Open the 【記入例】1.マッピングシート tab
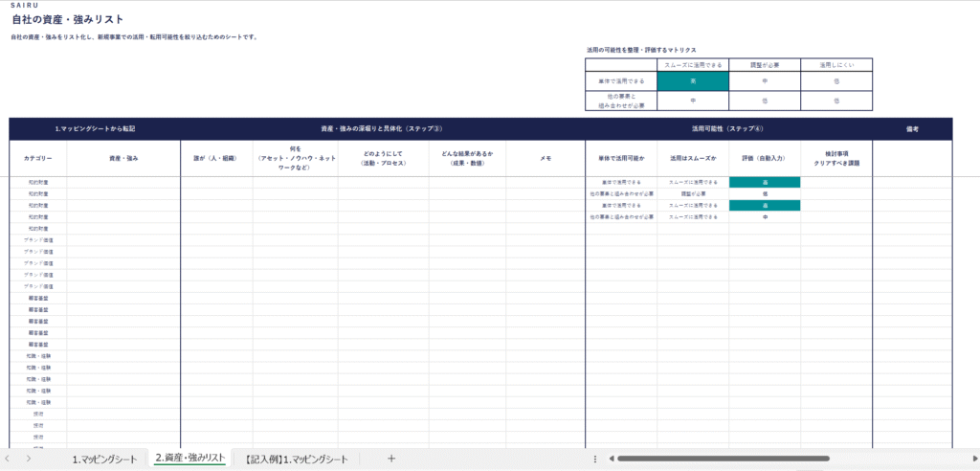 [297, 459]
